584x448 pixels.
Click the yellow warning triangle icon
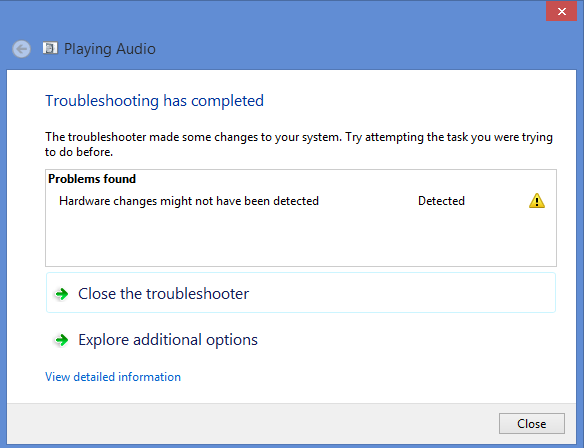[537, 201]
